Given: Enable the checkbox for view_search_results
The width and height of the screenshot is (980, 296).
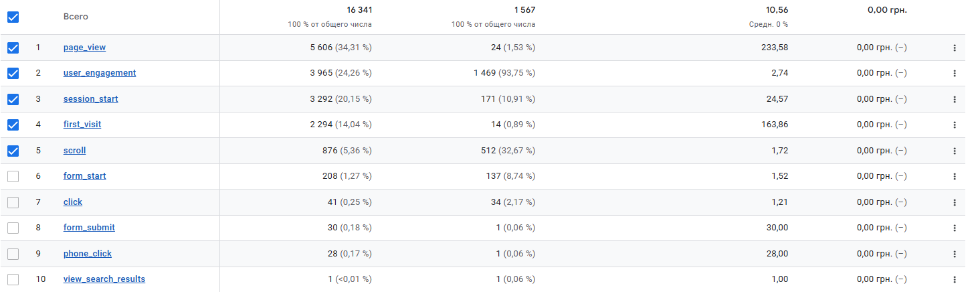Looking at the screenshot, I should pyautogui.click(x=13, y=279).
